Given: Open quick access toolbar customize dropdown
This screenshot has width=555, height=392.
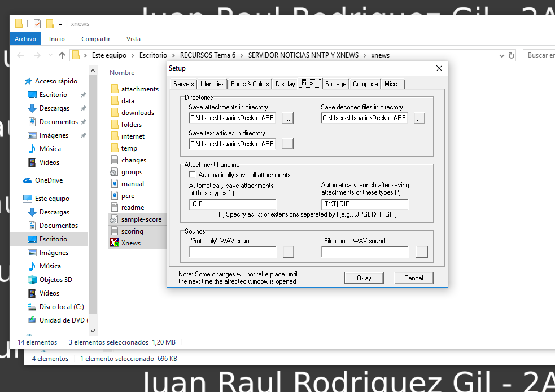Looking at the screenshot, I should [x=60, y=24].
